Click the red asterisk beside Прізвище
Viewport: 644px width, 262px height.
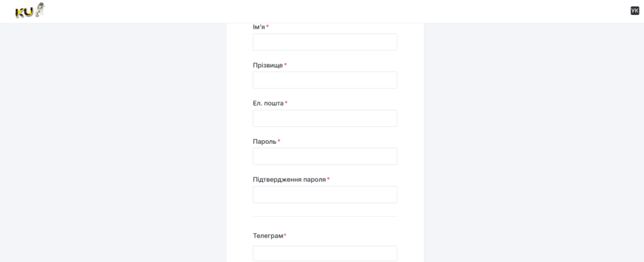286,64
